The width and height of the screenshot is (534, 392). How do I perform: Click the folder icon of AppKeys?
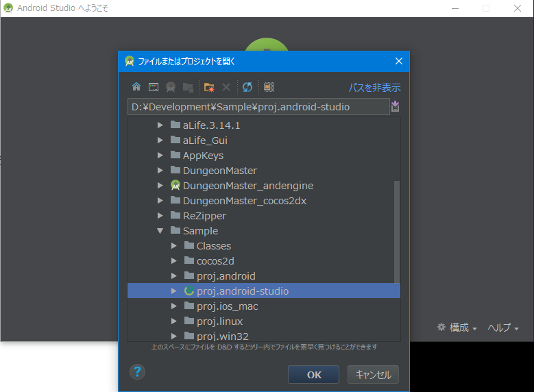tap(175, 155)
